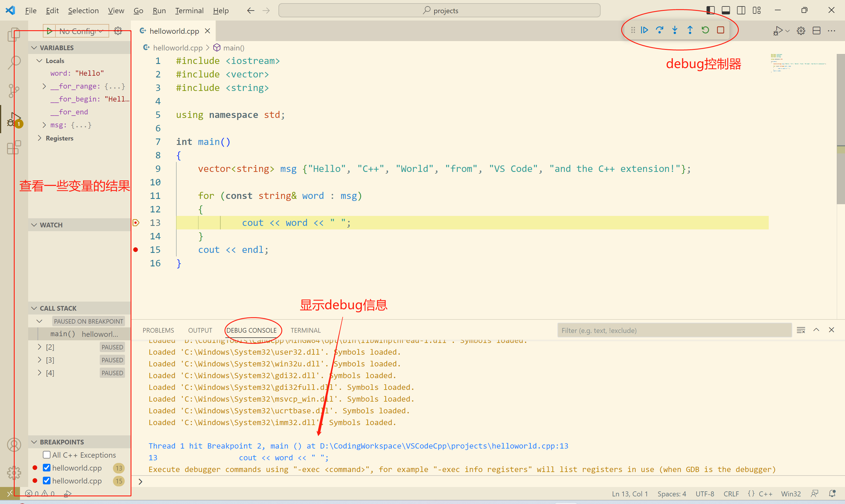Open editor More Actions ellipsis
The height and width of the screenshot is (504, 845).
(x=832, y=31)
